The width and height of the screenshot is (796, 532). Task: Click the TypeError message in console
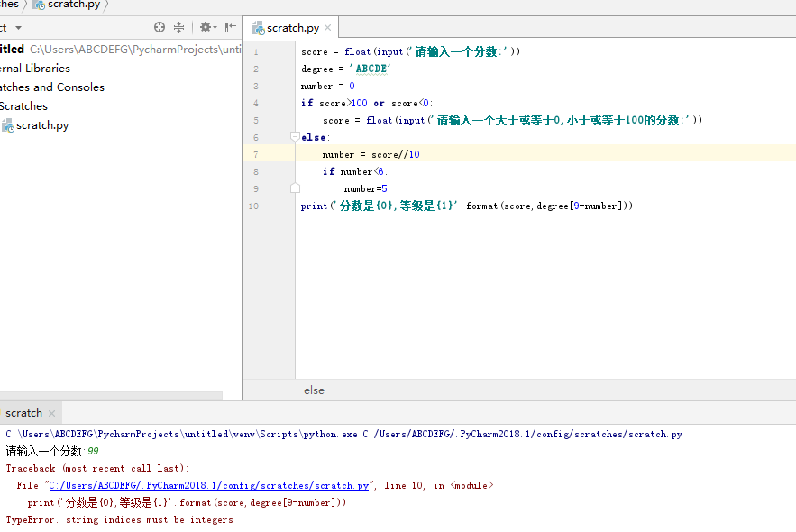tap(119, 519)
